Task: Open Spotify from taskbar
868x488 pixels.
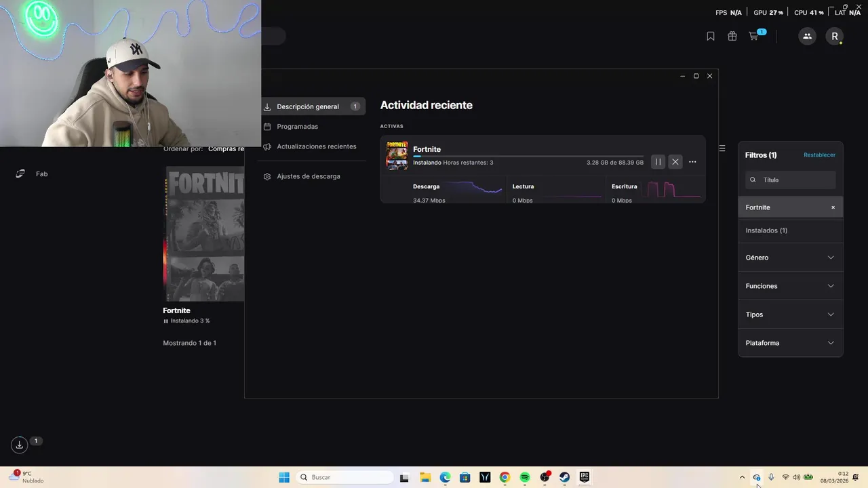Action: [525, 477]
